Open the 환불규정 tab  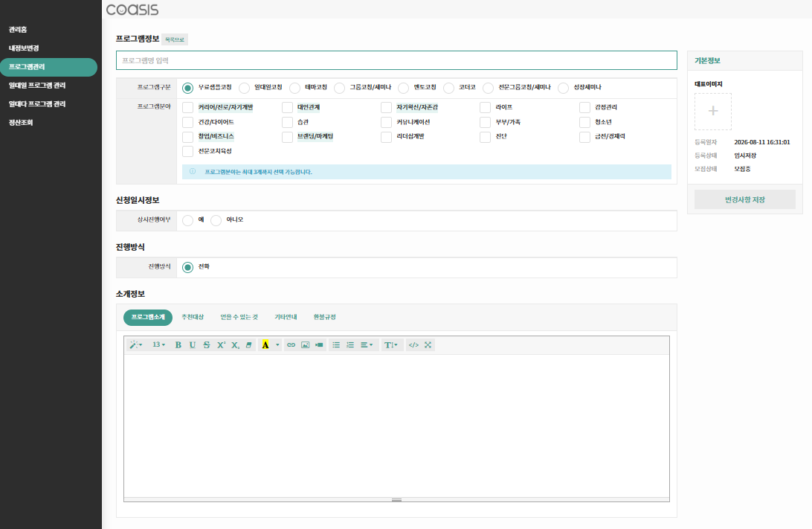(325, 317)
